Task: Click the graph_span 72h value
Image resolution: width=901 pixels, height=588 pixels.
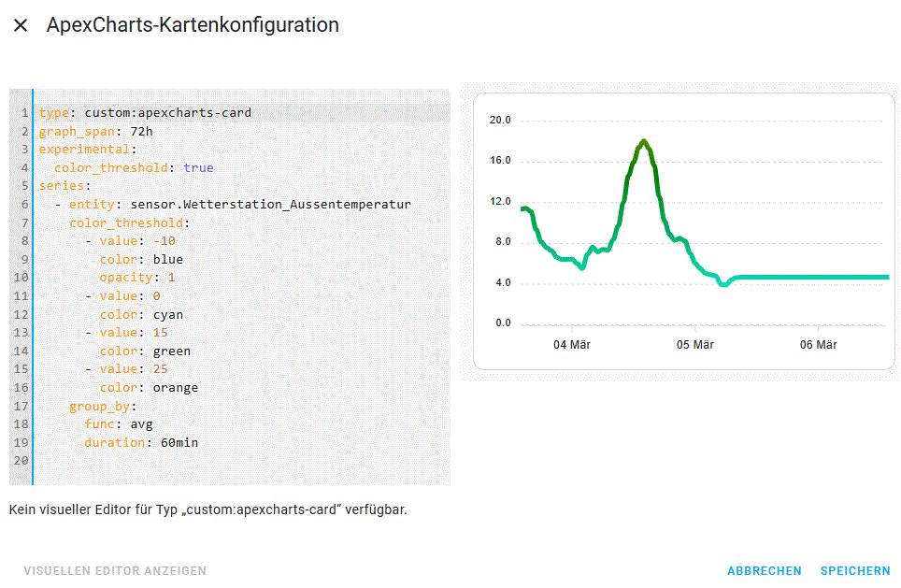Action: tap(141, 132)
